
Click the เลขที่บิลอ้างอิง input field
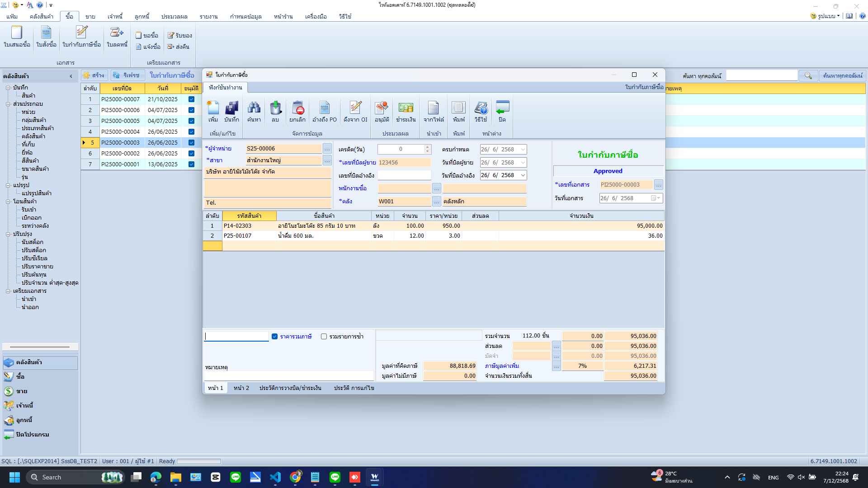tap(404, 175)
